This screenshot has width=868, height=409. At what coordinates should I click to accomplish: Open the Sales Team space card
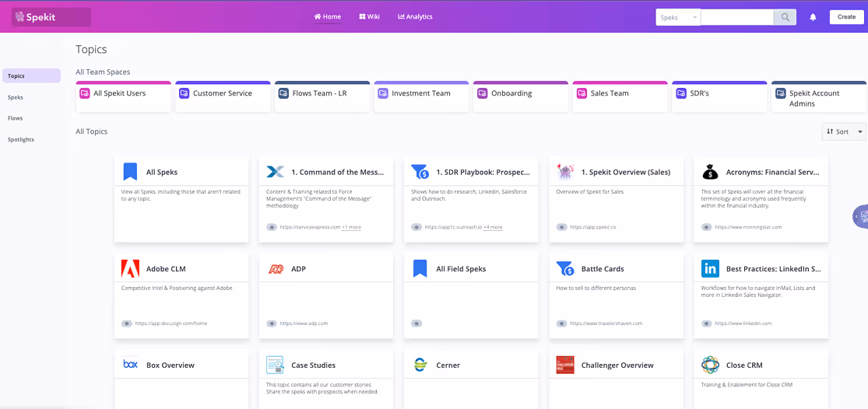point(620,97)
